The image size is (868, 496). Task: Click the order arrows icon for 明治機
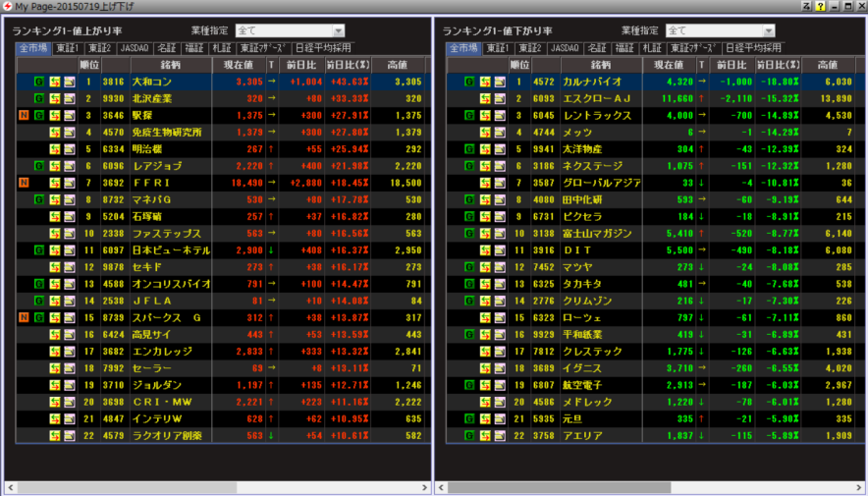[x=54, y=149]
